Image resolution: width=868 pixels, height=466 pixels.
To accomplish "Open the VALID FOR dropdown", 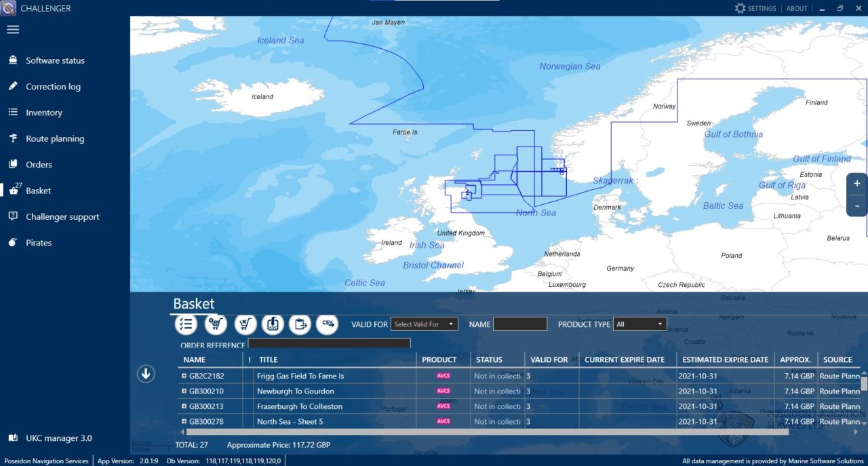I will (x=424, y=324).
